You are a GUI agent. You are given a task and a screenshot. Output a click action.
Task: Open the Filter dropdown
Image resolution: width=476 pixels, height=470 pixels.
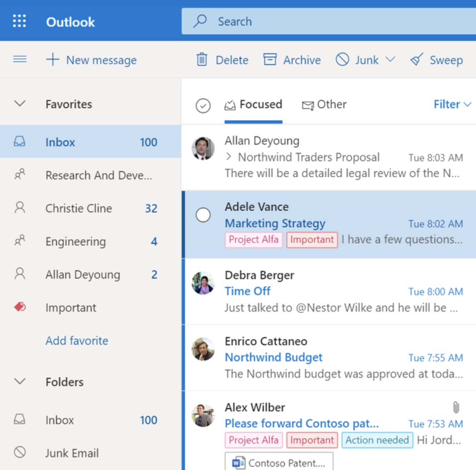tap(452, 104)
